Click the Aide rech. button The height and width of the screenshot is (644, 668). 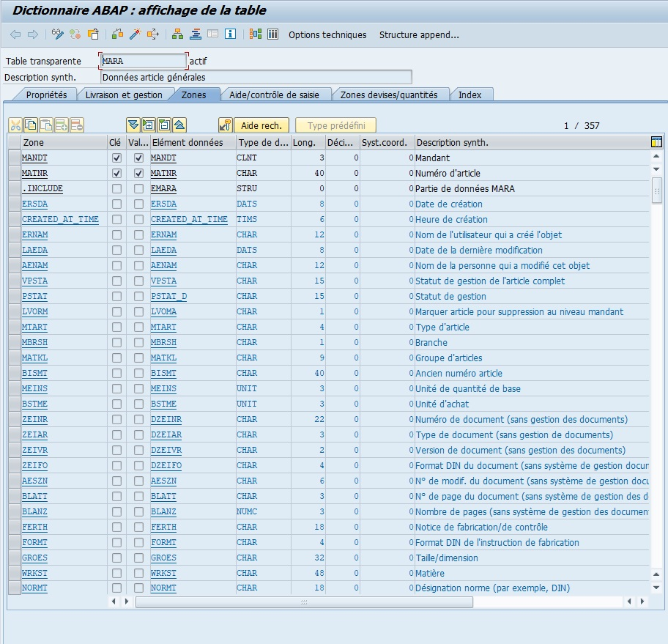[261, 126]
